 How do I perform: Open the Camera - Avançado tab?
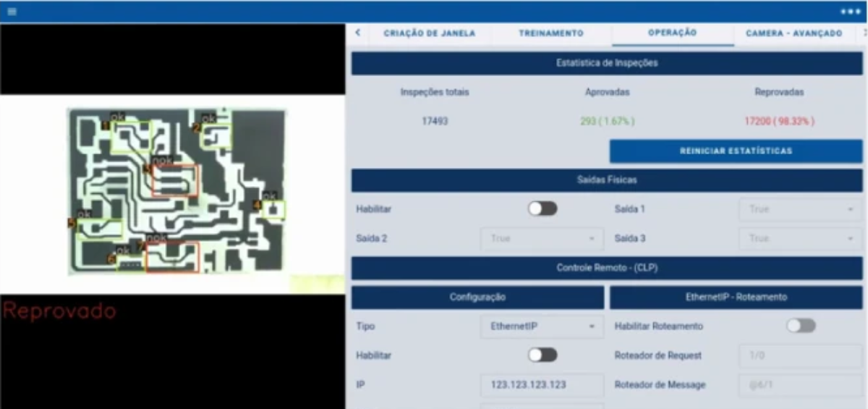click(x=793, y=33)
